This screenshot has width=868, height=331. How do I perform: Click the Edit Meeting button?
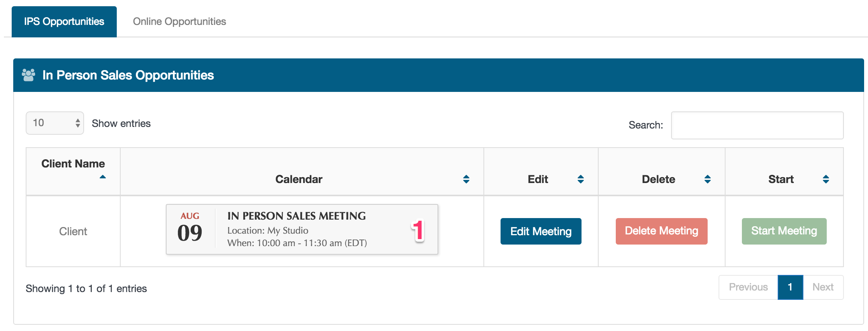[x=541, y=231]
